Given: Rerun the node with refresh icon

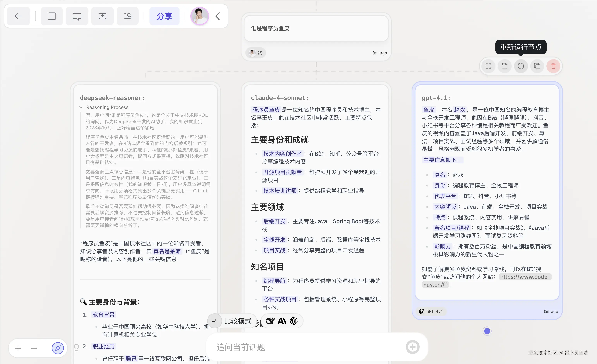Looking at the screenshot, I should click(x=521, y=66).
